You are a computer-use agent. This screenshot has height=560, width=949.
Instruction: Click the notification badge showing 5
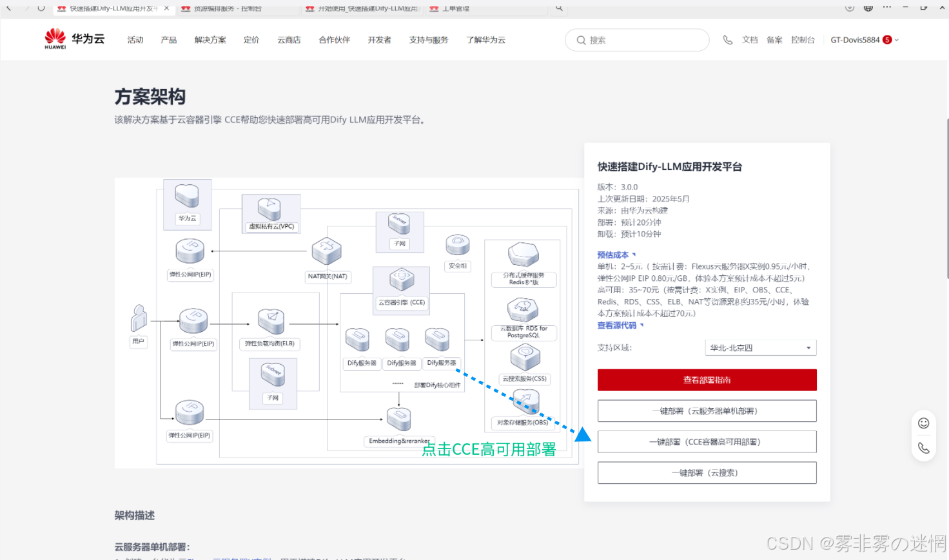click(887, 40)
